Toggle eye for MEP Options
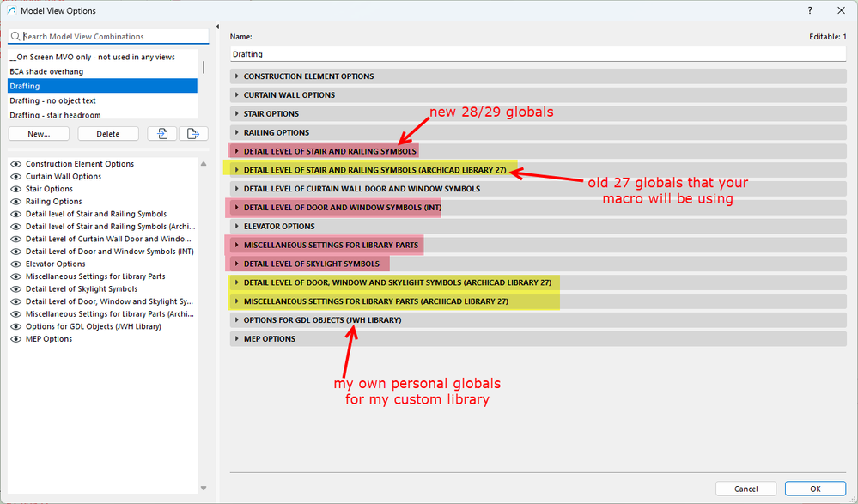The width and height of the screenshot is (858, 504). pos(15,339)
